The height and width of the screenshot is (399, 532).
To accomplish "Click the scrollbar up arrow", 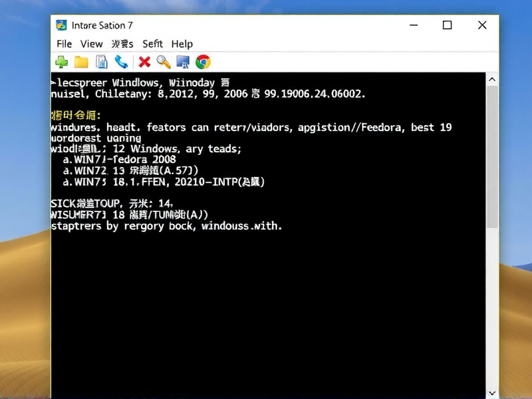I will click(492, 79).
